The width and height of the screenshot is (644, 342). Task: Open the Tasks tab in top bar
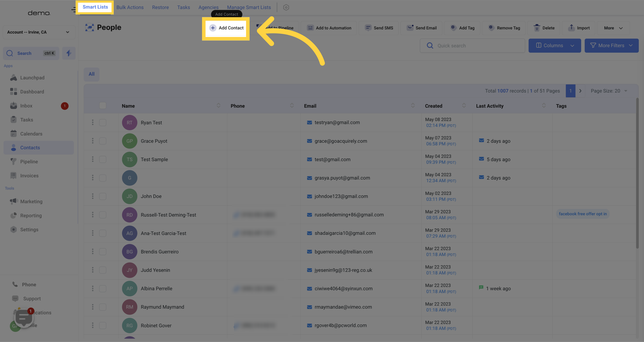pyautogui.click(x=183, y=7)
